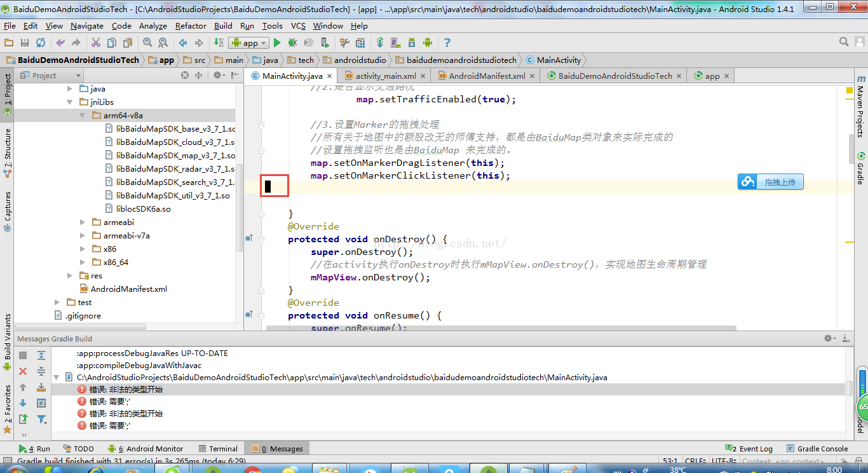Expand the armeabi-v7a folder
The image size is (868, 473).
[83, 236]
